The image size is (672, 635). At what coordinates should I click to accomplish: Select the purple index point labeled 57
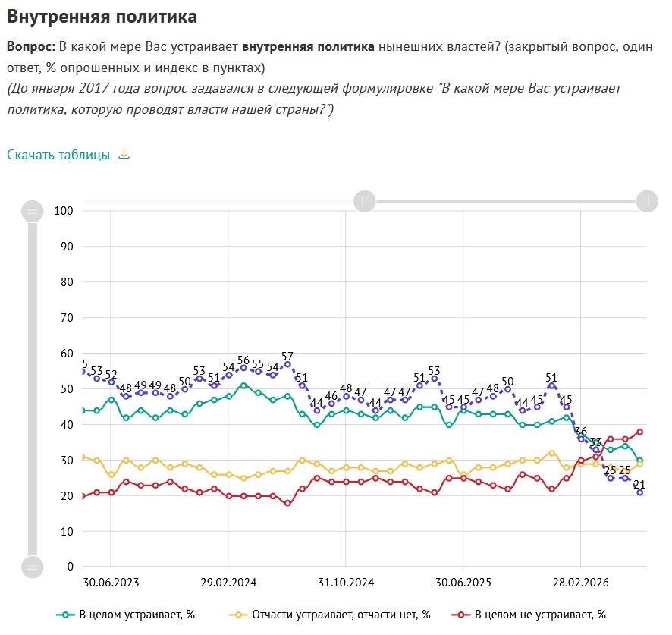tap(287, 364)
